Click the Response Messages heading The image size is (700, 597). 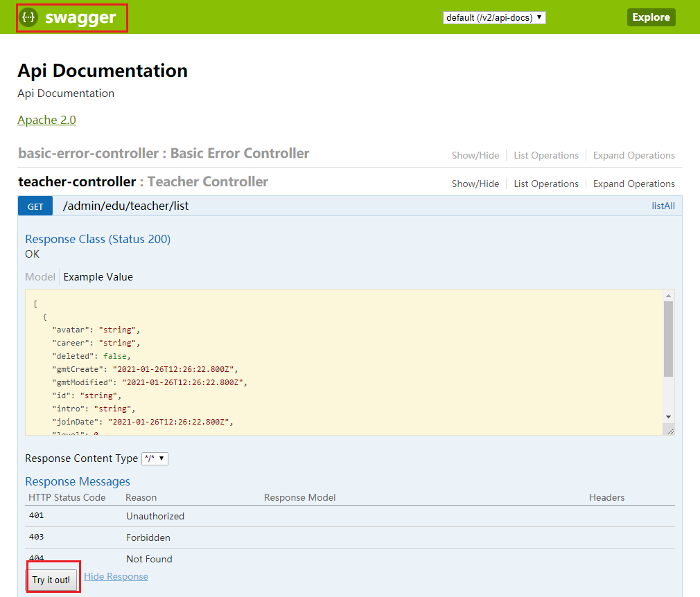(x=77, y=481)
